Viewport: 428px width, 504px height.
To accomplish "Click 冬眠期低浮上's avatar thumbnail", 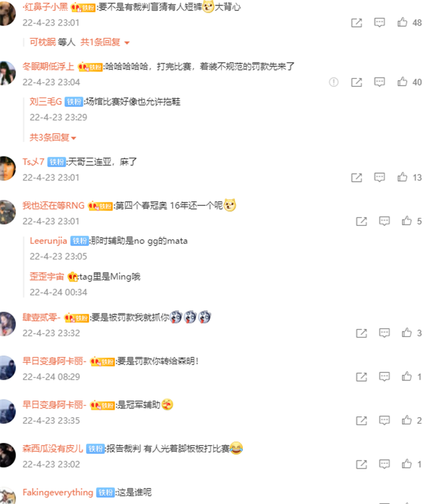I will (x=7, y=73).
